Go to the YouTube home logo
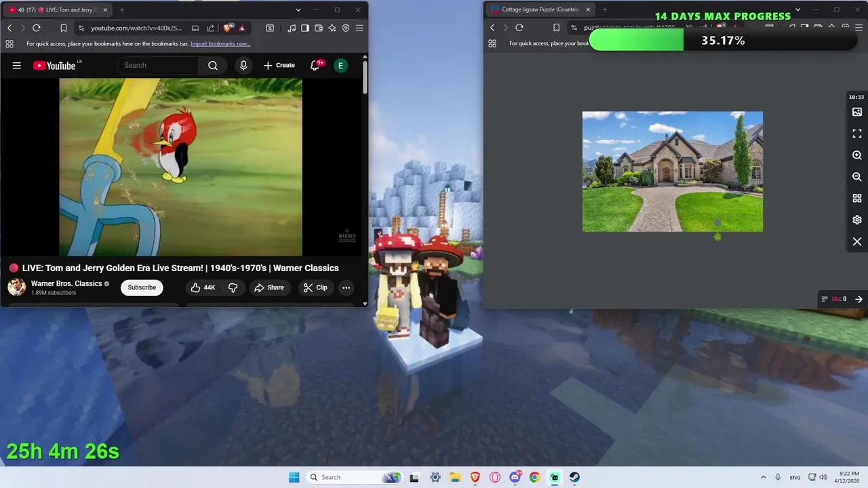 click(x=54, y=65)
